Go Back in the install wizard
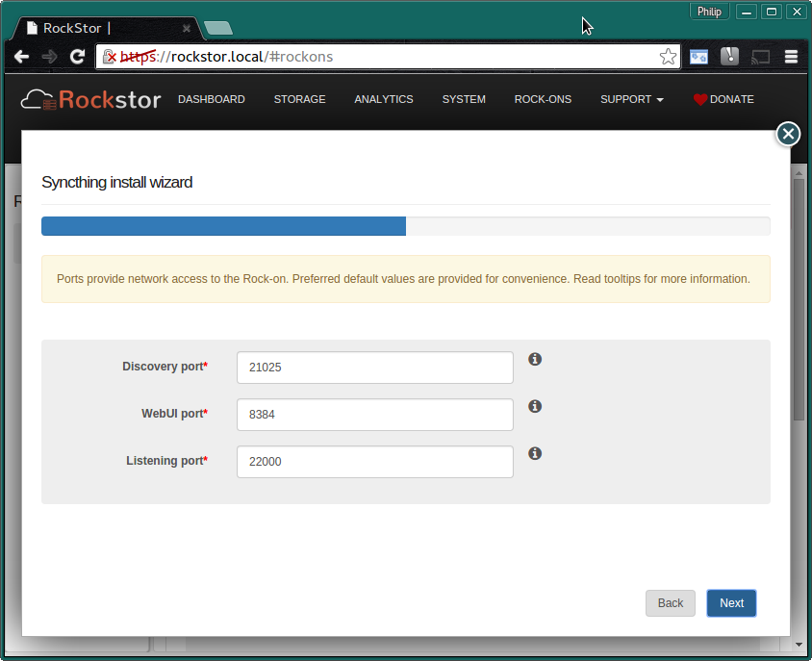 point(671,603)
